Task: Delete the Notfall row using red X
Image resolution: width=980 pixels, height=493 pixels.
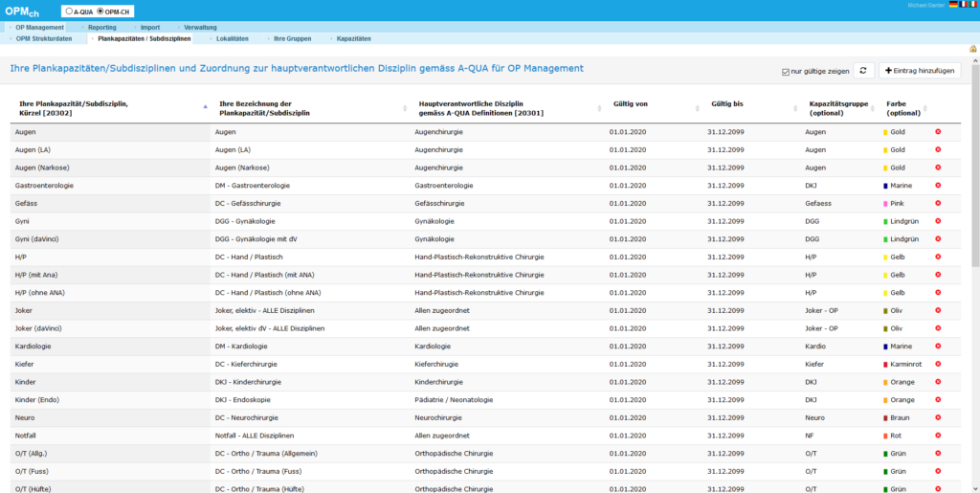Action: tap(938, 436)
